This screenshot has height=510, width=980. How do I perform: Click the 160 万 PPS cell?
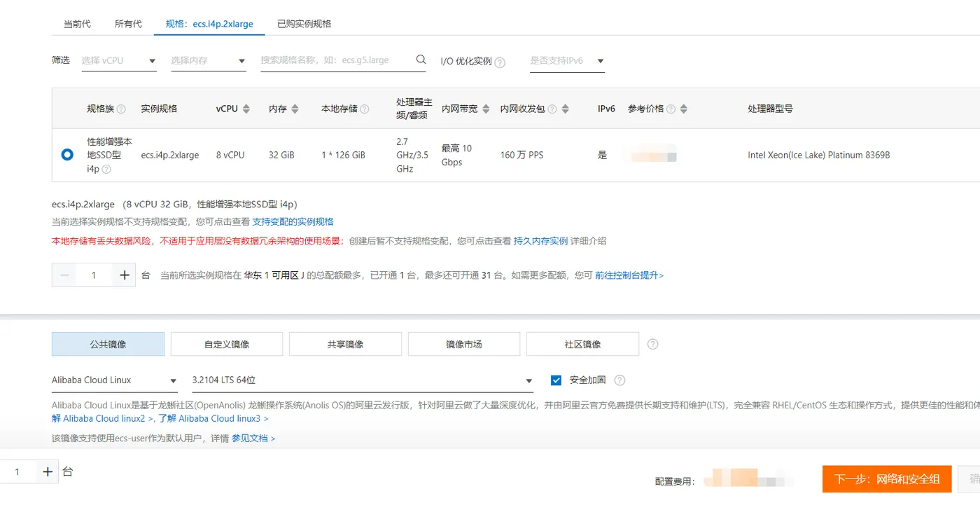tap(521, 155)
